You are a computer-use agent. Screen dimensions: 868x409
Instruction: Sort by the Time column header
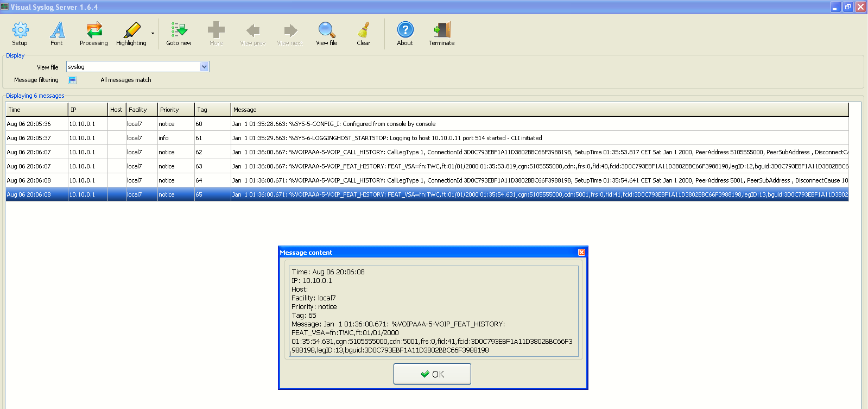(x=37, y=110)
